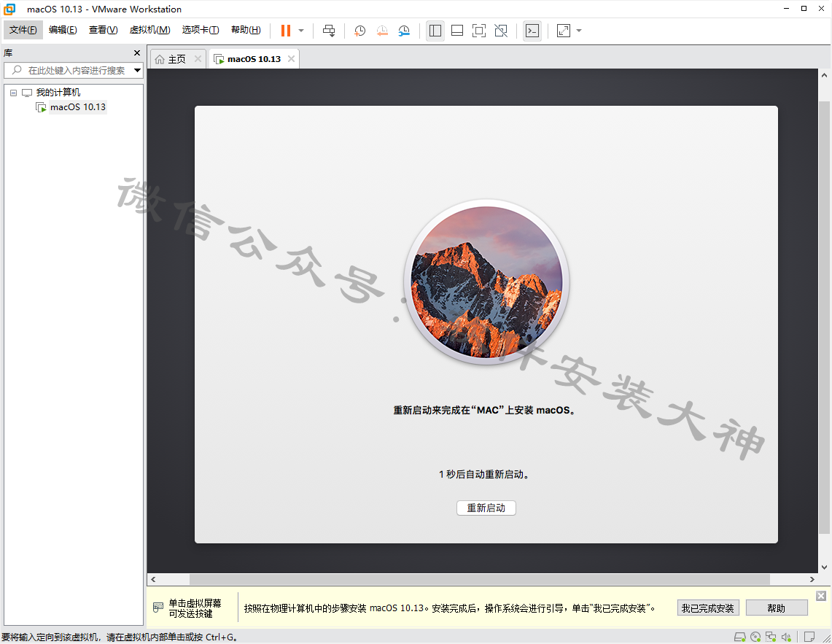Open the 文件(F) menu
The width and height of the screenshot is (832, 644).
tap(23, 30)
